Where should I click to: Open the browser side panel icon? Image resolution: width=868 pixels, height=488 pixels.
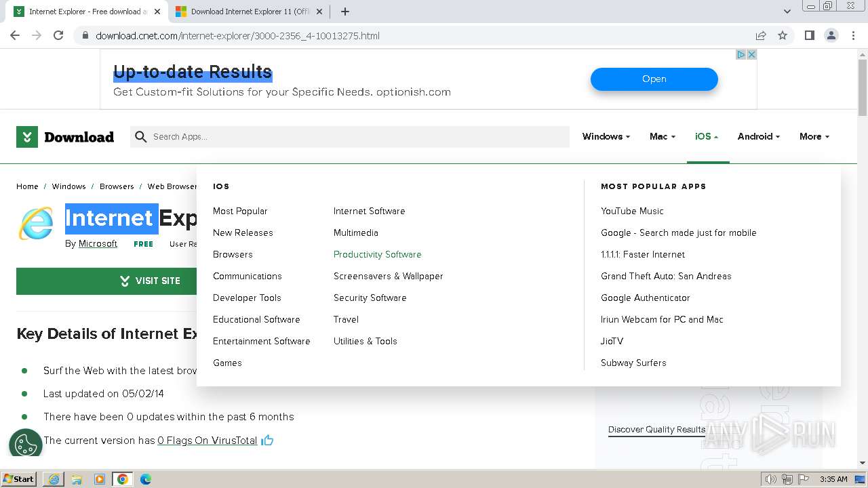(x=809, y=35)
